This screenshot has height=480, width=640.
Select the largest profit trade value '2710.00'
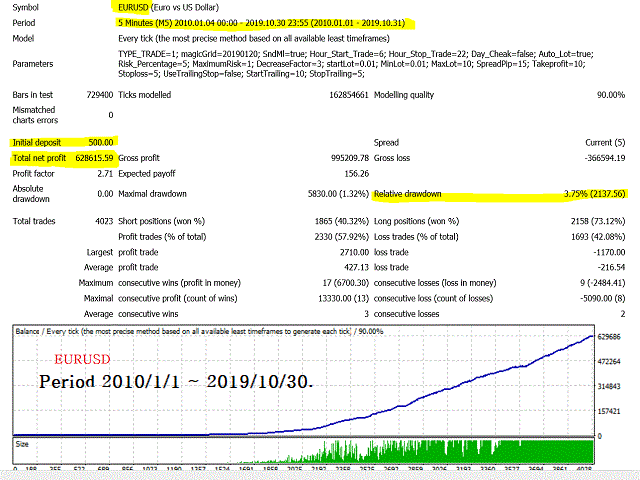354,252
